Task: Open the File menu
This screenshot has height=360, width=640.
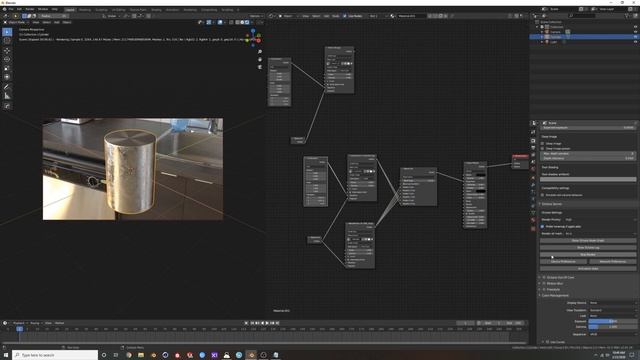Action: pyautogui.click(x=11, y=9)
